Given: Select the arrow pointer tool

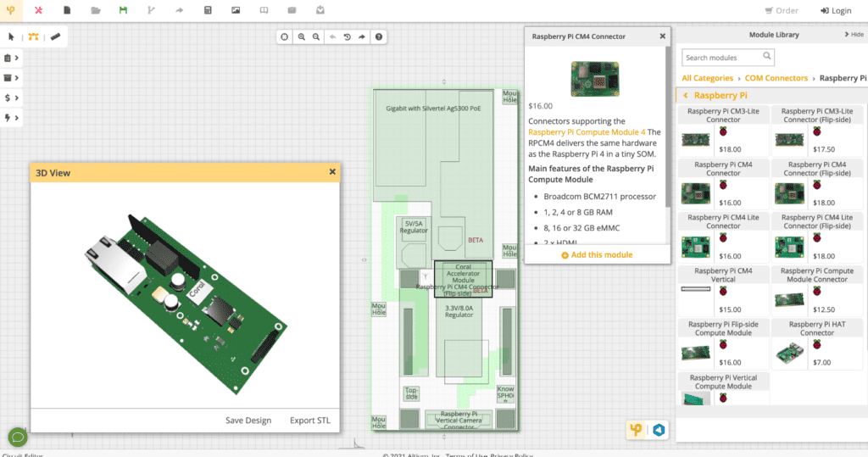Looking at the screenshot, I should click(x=12, y=37).
